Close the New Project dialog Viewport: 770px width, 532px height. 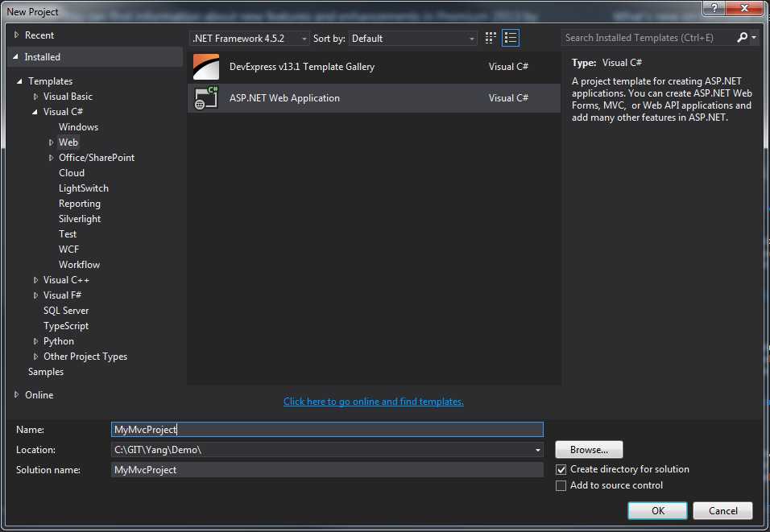(744, 7)
